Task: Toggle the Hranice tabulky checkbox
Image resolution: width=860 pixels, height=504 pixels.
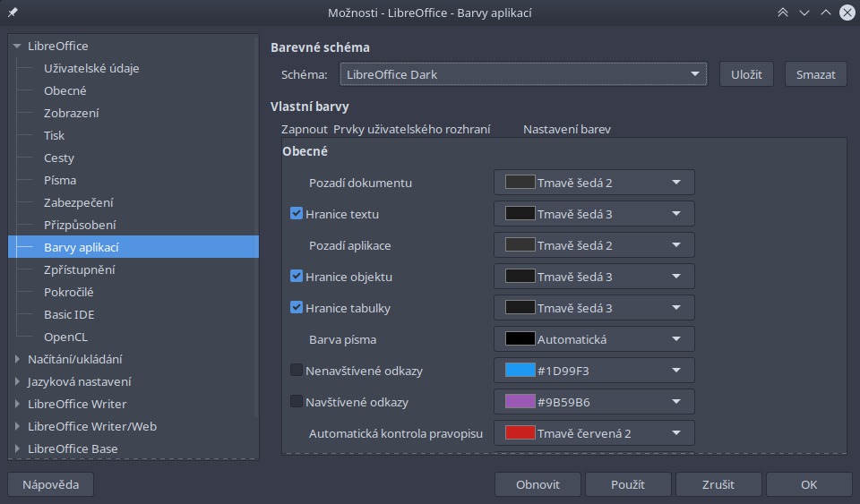Action: point(297,307)
